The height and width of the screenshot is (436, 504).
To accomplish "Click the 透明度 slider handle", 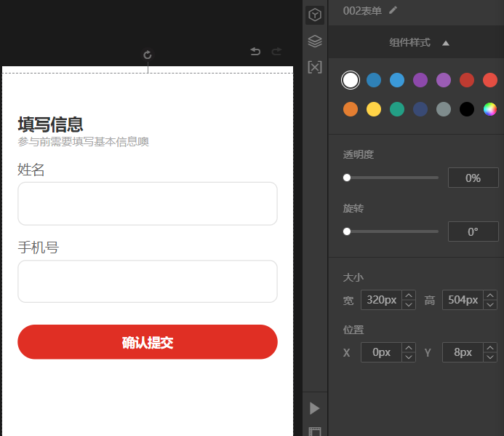I will coord(346,178).
